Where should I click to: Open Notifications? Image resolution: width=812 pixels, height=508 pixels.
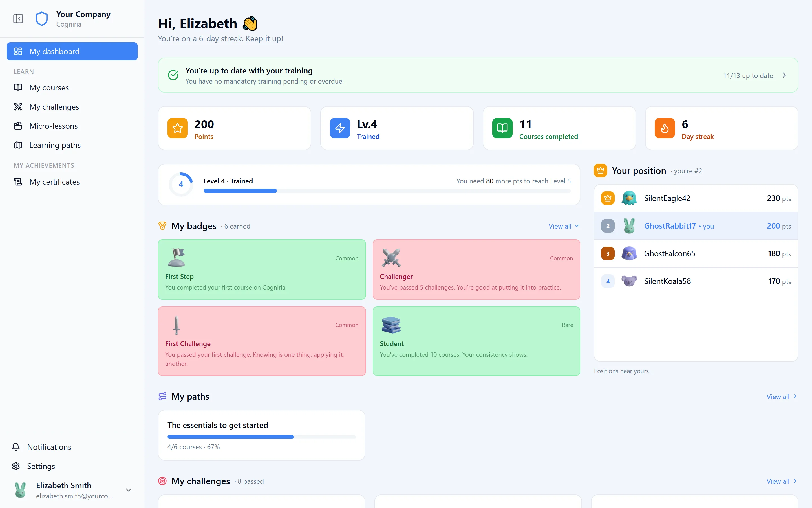(x=72, y=447)
